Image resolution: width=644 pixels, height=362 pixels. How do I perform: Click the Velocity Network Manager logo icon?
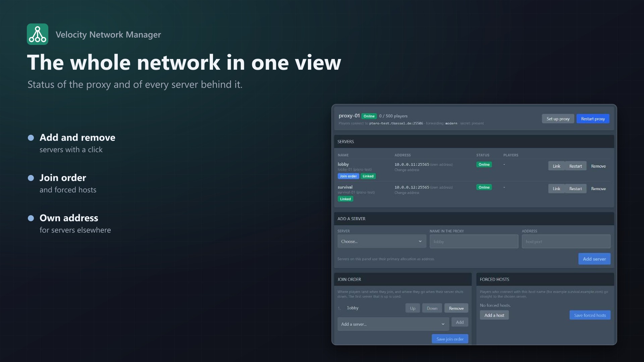[38, 34]
